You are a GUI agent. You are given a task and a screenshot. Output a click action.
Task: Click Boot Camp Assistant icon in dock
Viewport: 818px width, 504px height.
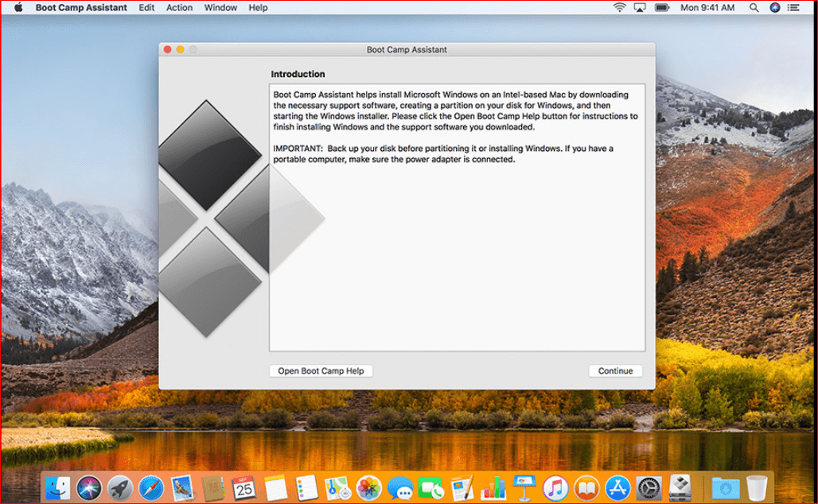coord(680,488)
